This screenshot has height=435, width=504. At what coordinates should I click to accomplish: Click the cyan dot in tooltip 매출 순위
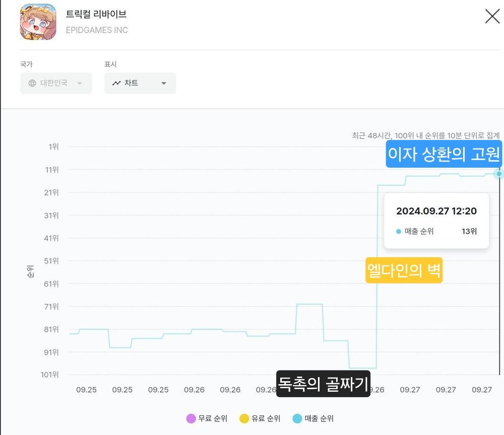click(x=399, y=231)
